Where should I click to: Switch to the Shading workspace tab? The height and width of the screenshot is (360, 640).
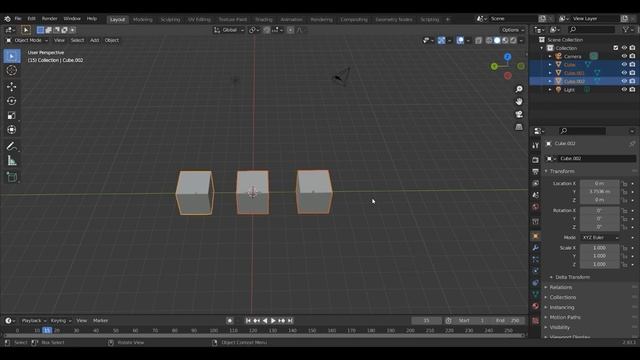point(264,20)
